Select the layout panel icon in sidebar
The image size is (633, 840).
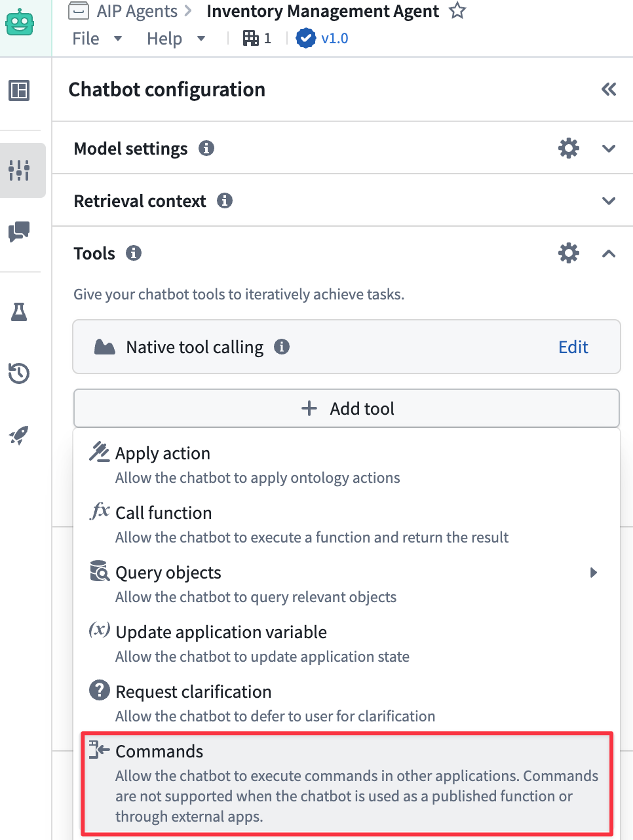20,92
